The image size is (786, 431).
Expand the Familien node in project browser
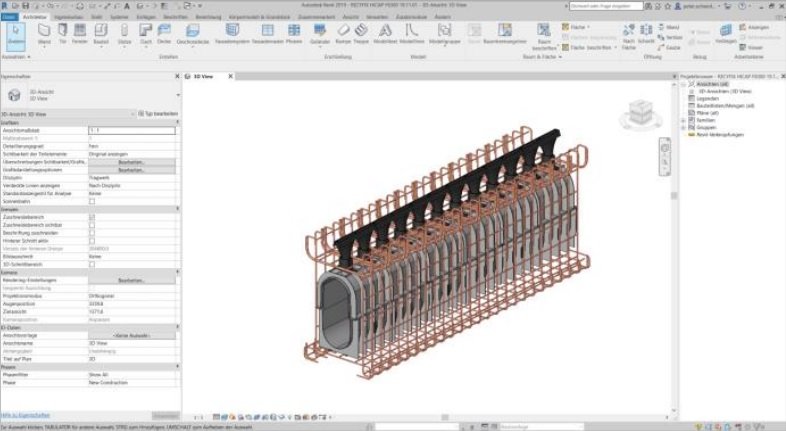[684, 120]
